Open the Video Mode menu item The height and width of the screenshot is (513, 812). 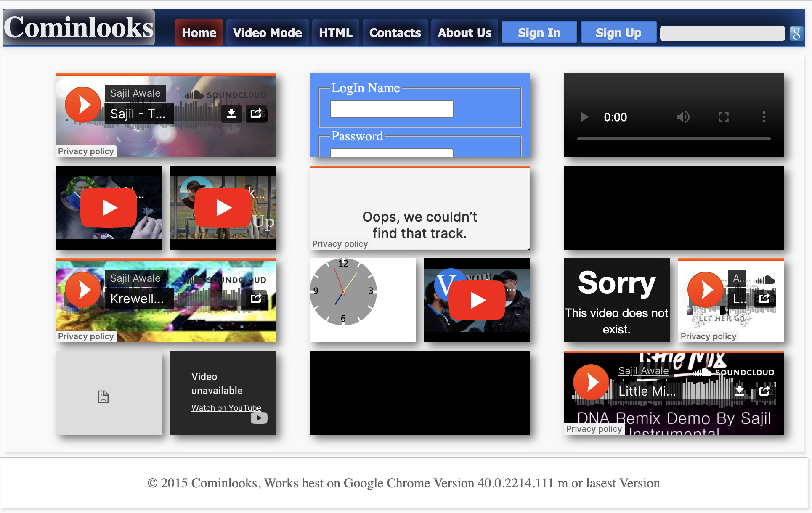click(267, 33)
